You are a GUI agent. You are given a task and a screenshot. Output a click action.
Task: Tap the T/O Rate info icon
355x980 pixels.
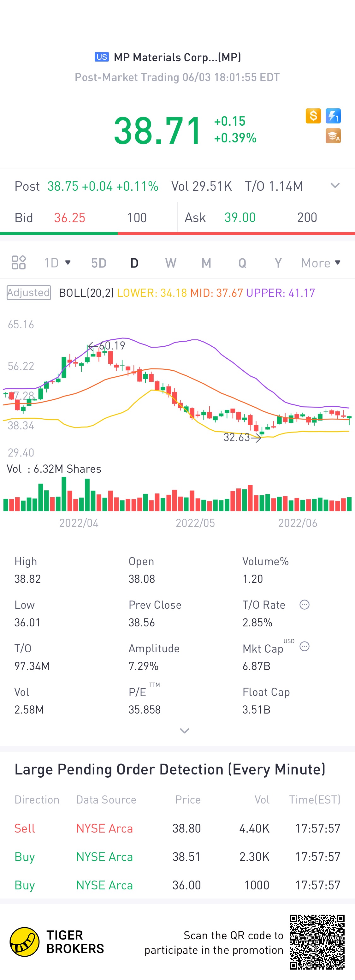tap(305, 605)
